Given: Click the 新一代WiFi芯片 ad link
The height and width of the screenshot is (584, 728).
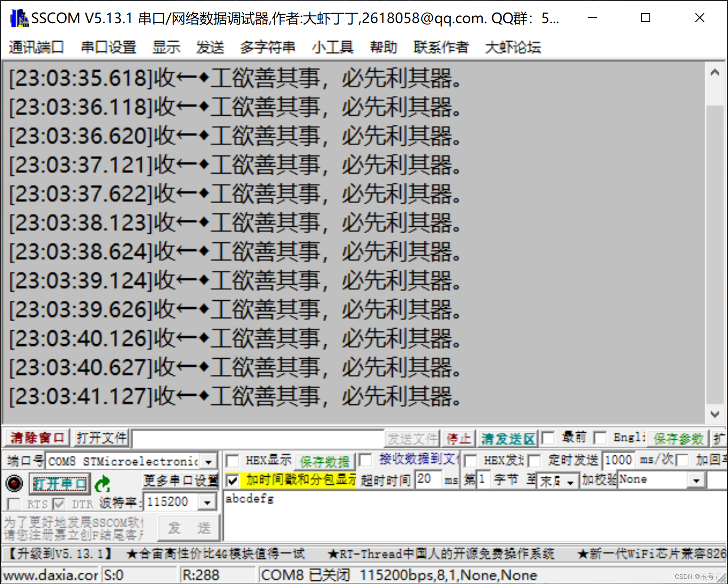Looking at the screenshot, I should [652, 553].
